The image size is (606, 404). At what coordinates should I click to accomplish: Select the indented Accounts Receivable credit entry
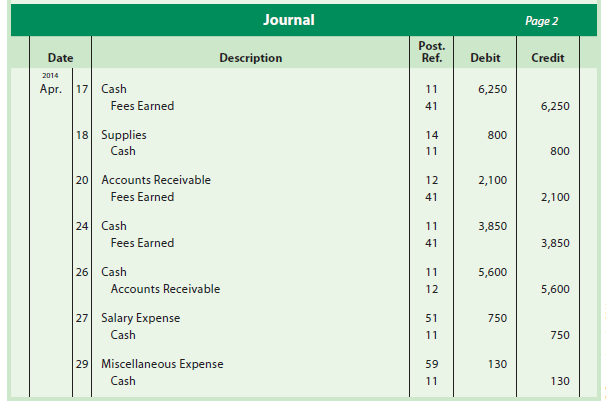tap(165, 289)
